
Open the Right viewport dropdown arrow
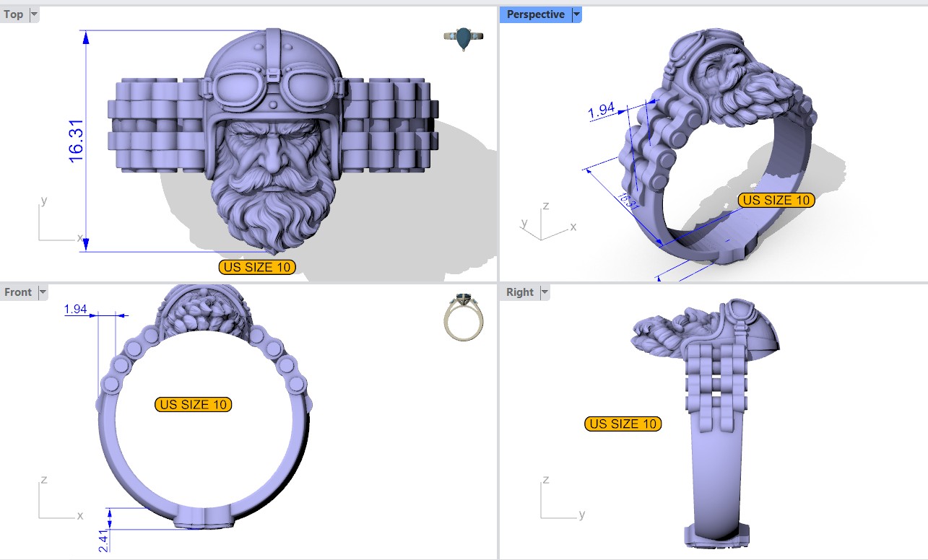(x=545, y=292)
